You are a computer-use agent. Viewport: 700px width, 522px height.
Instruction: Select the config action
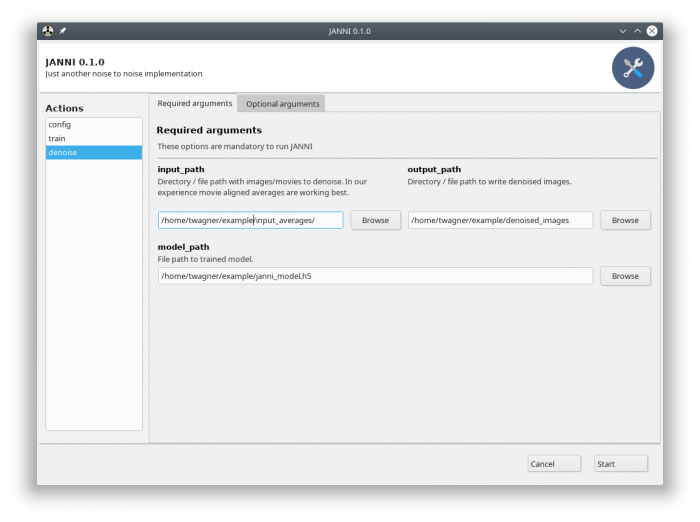[94, 125]
